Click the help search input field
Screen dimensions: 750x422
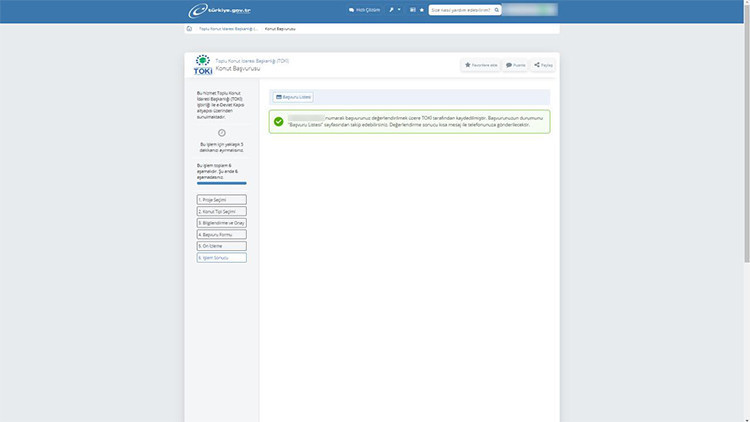[458, 10]
